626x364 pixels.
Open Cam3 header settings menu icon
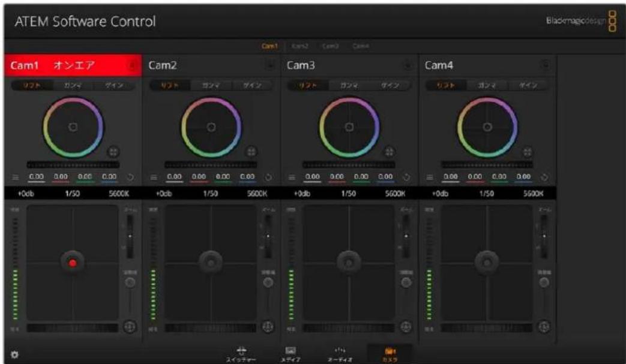[x=408, y=65]
